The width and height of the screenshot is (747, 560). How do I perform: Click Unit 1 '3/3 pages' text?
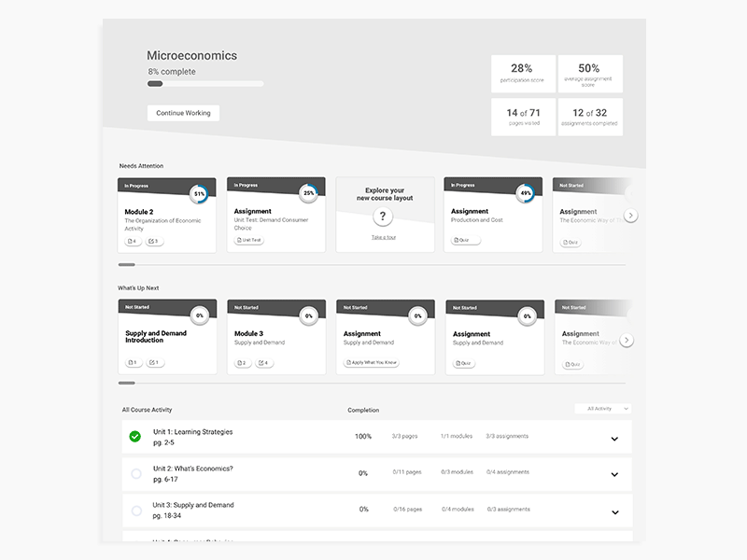(404, 436)
